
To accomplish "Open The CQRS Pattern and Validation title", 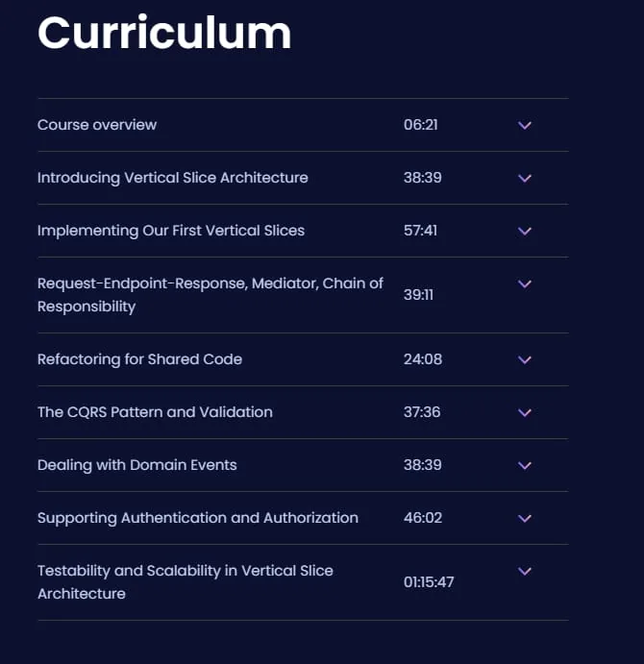I will click(x=155, y=412).
